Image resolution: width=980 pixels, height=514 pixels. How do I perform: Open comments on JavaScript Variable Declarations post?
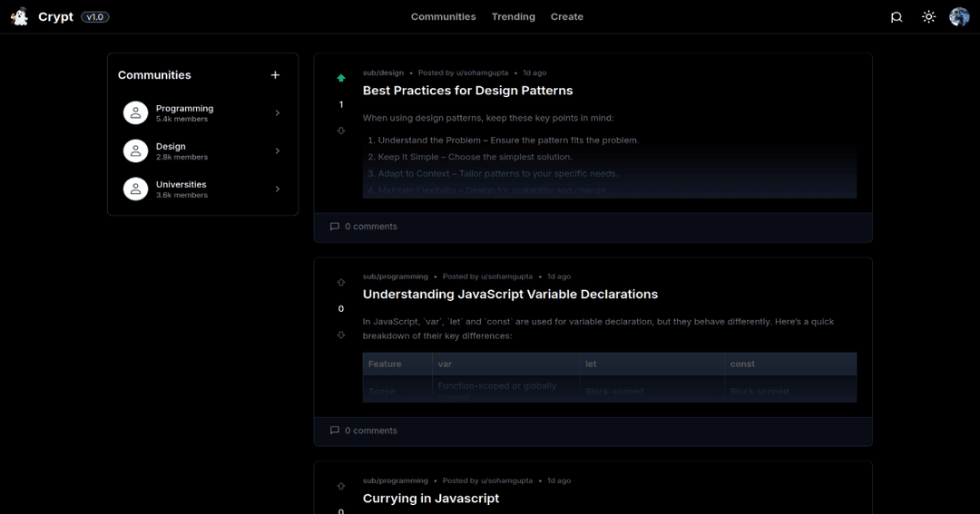pos(364,431)
